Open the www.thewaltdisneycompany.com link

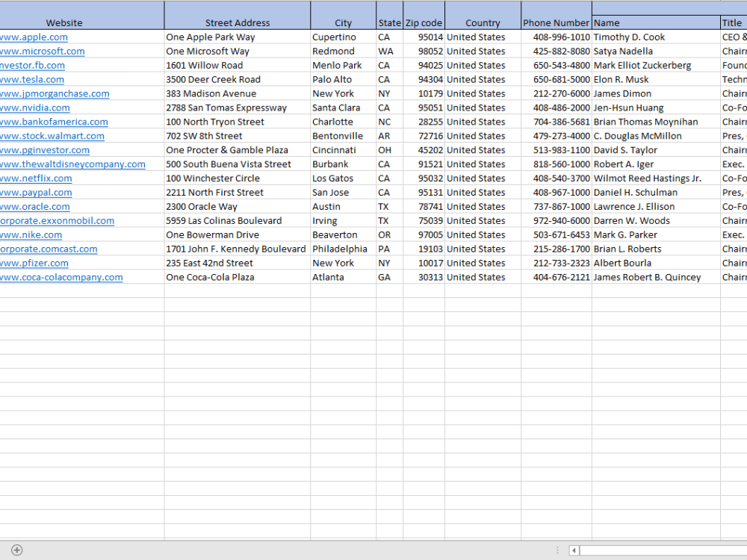click(73, 164)
